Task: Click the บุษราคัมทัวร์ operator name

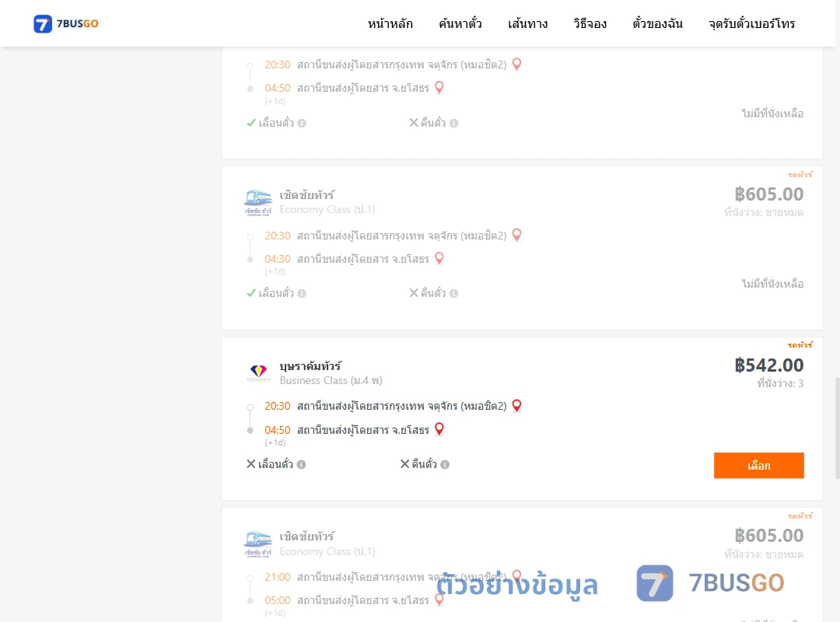Action: click(310, 366)
